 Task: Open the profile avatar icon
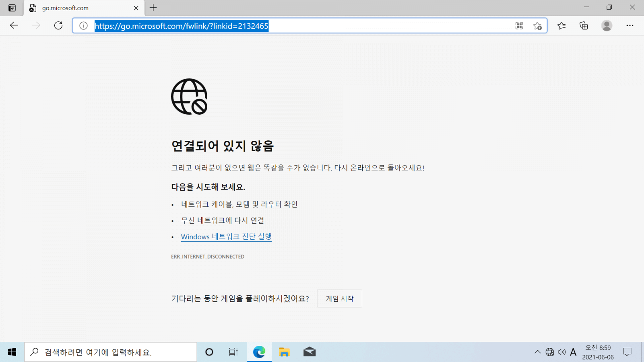point(607,26)
